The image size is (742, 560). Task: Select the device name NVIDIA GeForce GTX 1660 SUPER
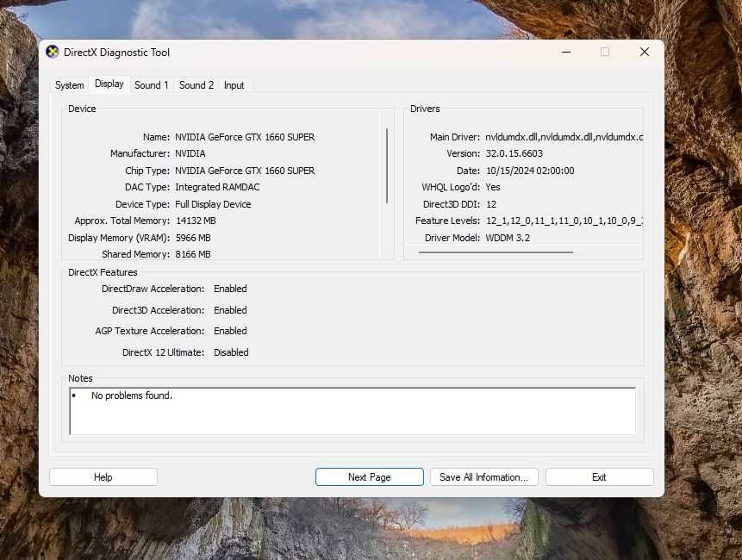[x=245, y=137]
